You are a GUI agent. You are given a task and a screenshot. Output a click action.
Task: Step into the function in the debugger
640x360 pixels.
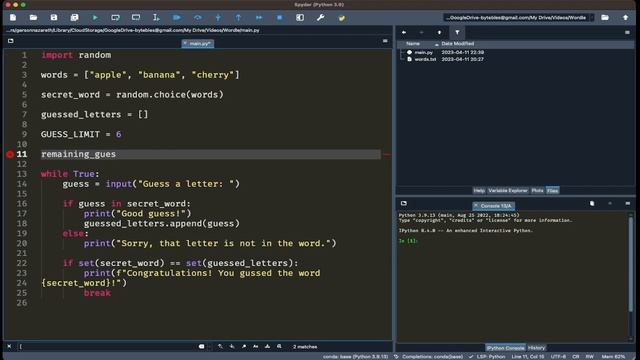click(218, 18)
